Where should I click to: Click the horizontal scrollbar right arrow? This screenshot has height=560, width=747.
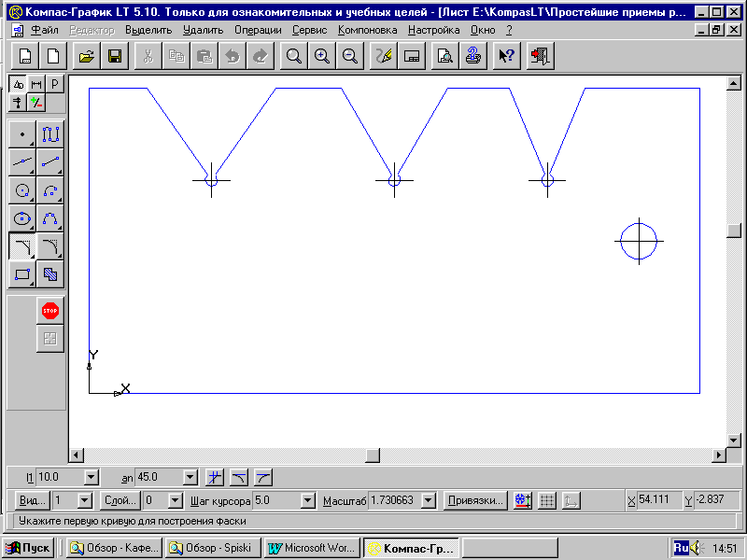pyautogui.click(x=719, y=455)
